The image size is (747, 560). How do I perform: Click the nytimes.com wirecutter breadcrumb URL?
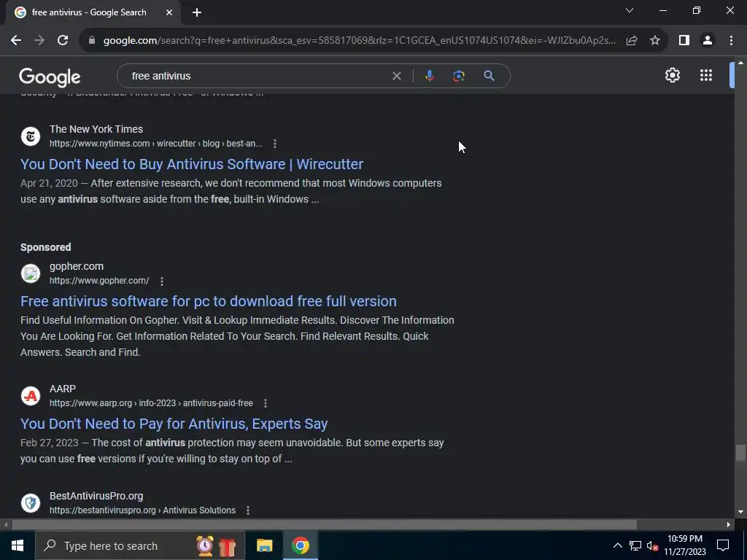click(156, 144)
